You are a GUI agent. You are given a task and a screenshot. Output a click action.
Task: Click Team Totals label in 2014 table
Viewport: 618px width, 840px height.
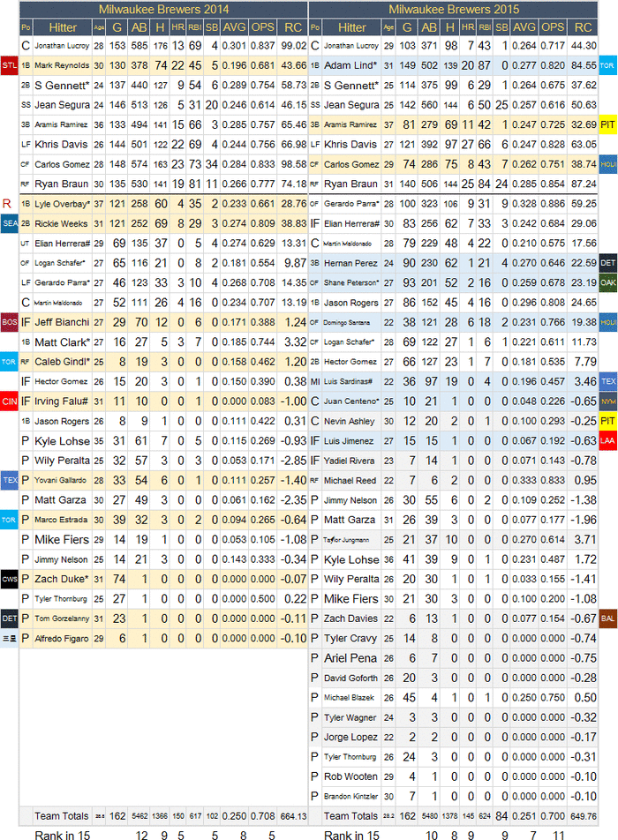tap(62, 816)
